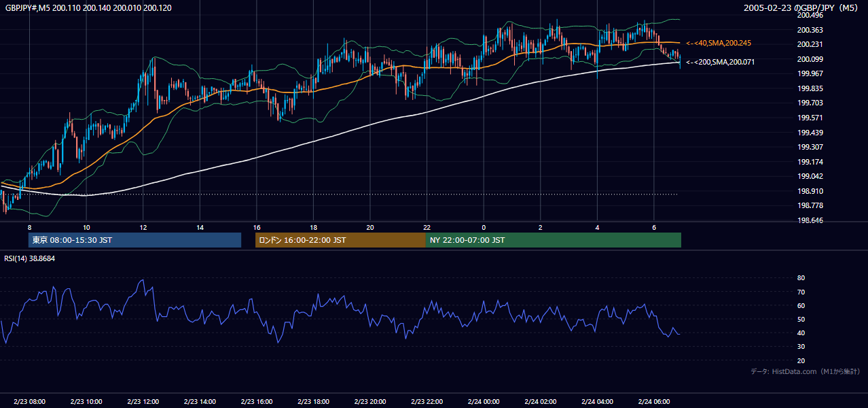
Task: Click the RSI axis level 60
Action: point(801,305)
